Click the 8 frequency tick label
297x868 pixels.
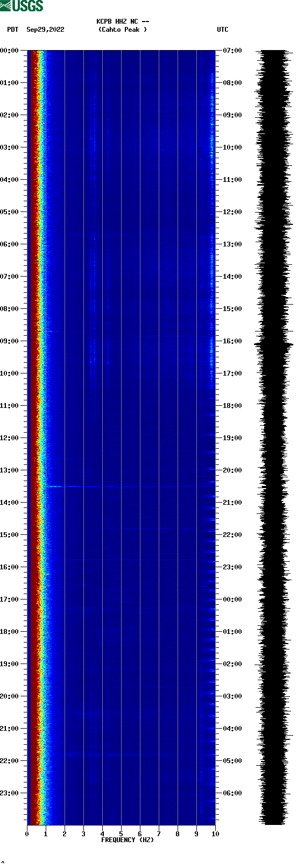pos(178,834)
